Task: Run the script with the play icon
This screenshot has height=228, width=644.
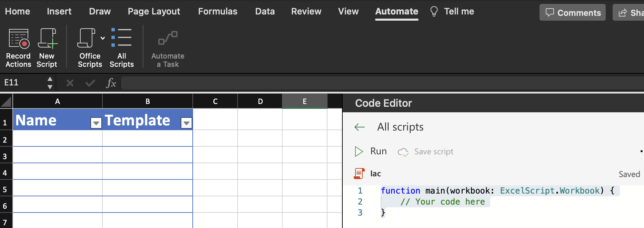Action: pyautogui.click(x=359, y=152)
